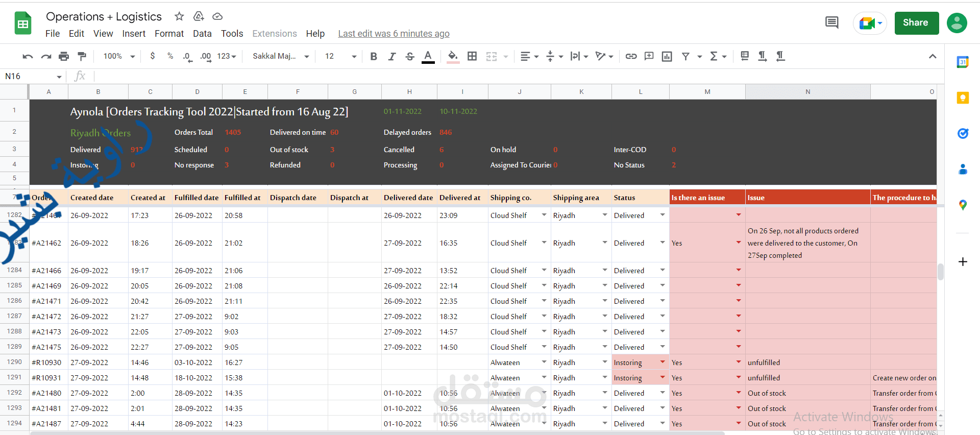Star the Operations + Logistics document

179,16
